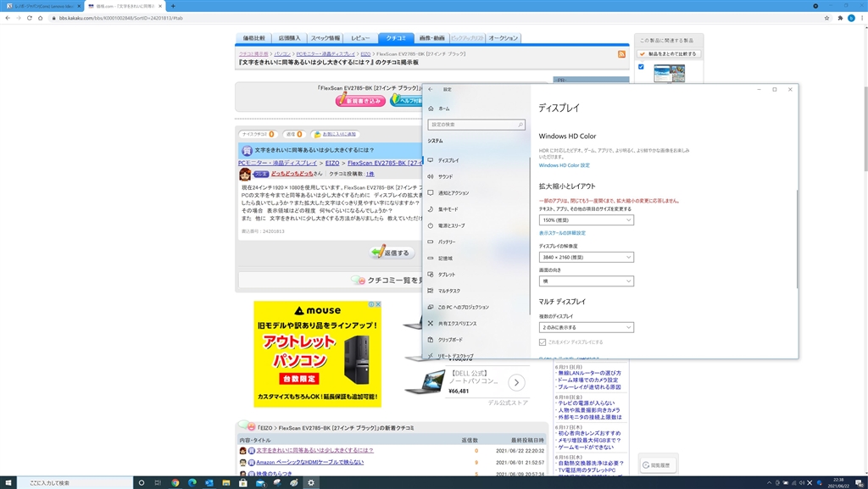Click 製品をまとめて比較する button
The width and height of the screenshot is (868, 489).
point(669,54)
